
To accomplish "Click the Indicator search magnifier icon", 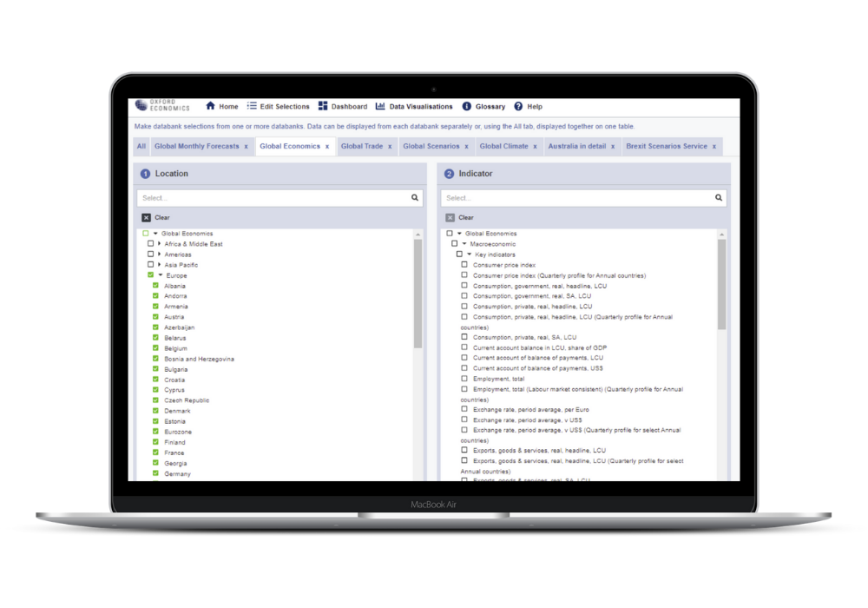I will point(719,198).
